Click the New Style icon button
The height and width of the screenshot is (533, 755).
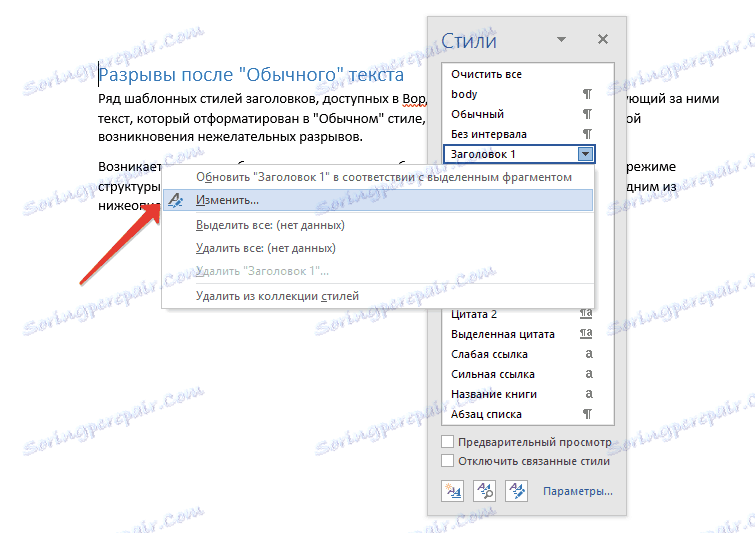[453, 491]
